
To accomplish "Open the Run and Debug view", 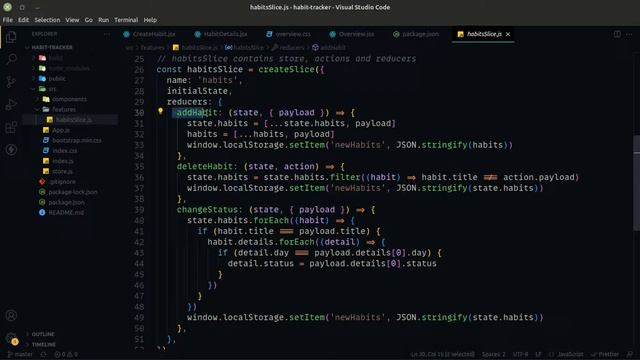I will point(11,104).
